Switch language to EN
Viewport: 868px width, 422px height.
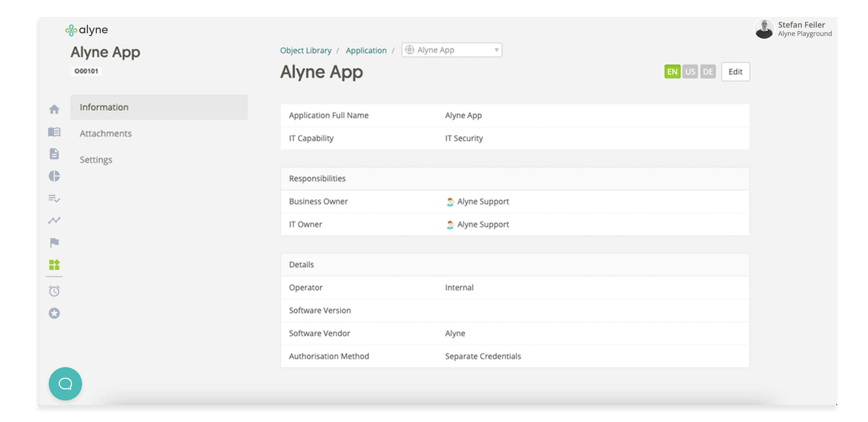coord(672,72)
